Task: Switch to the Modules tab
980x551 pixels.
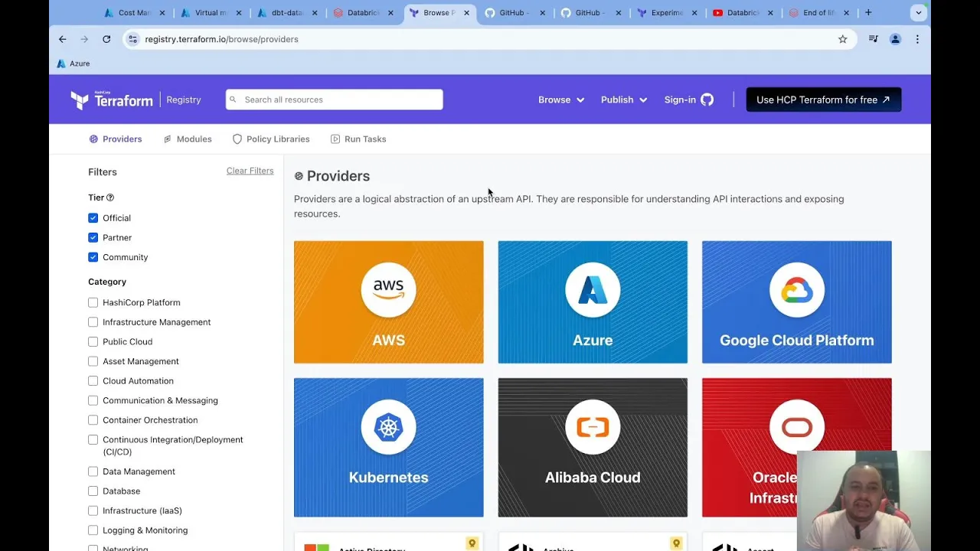Action: point(188,139)
